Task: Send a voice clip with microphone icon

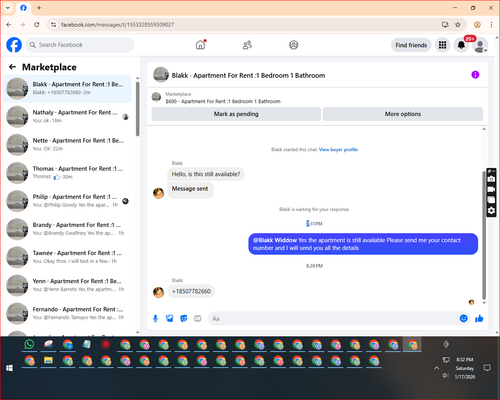Action: pos(155,319)
